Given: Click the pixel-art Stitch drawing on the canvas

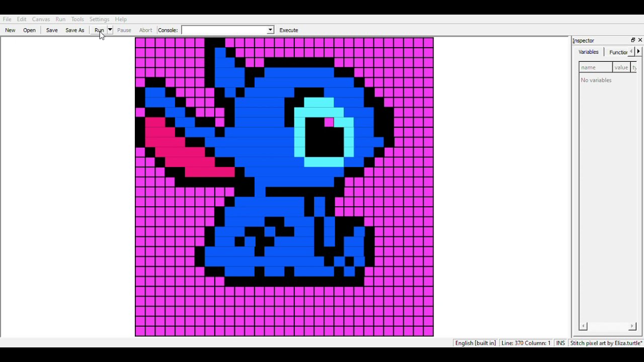Looking at the screenshot, I should (284, 187).
